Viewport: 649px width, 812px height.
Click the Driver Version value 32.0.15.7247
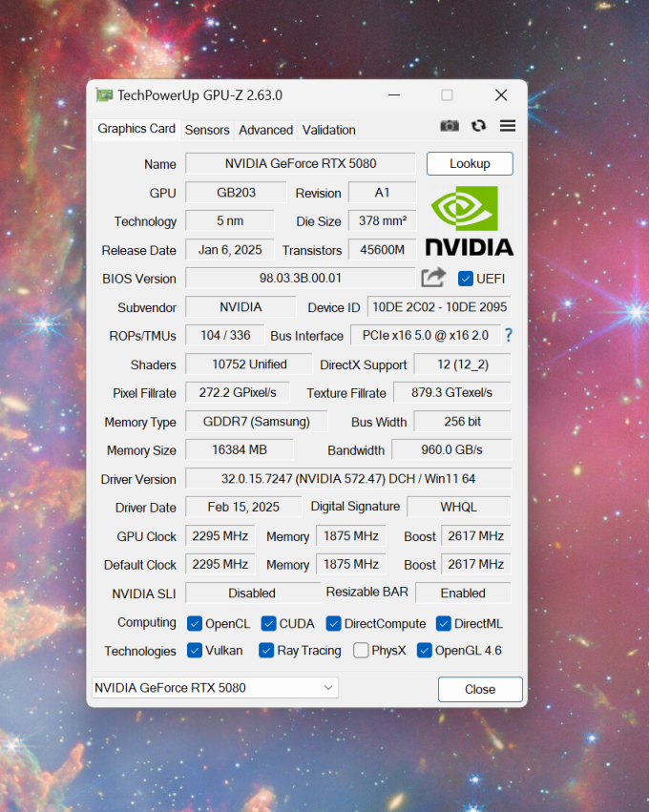348,479
